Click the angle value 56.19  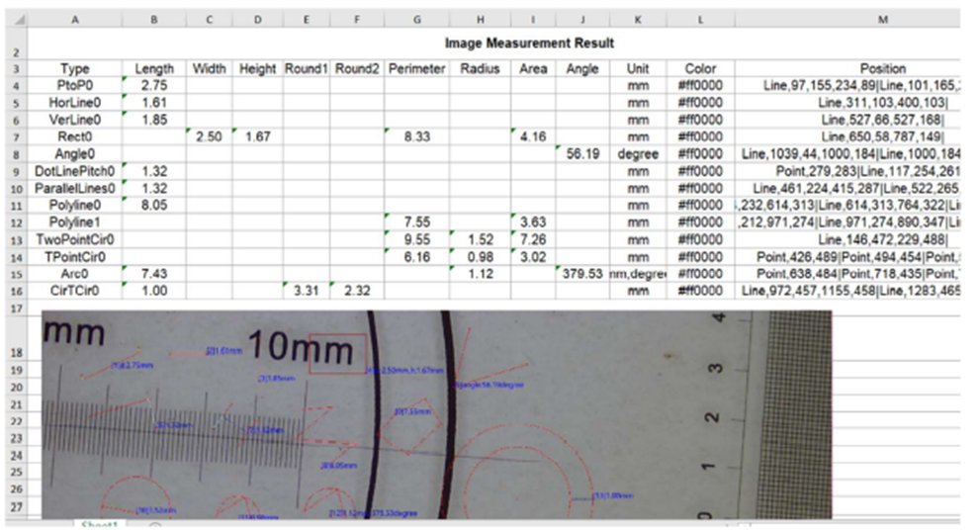582,153
